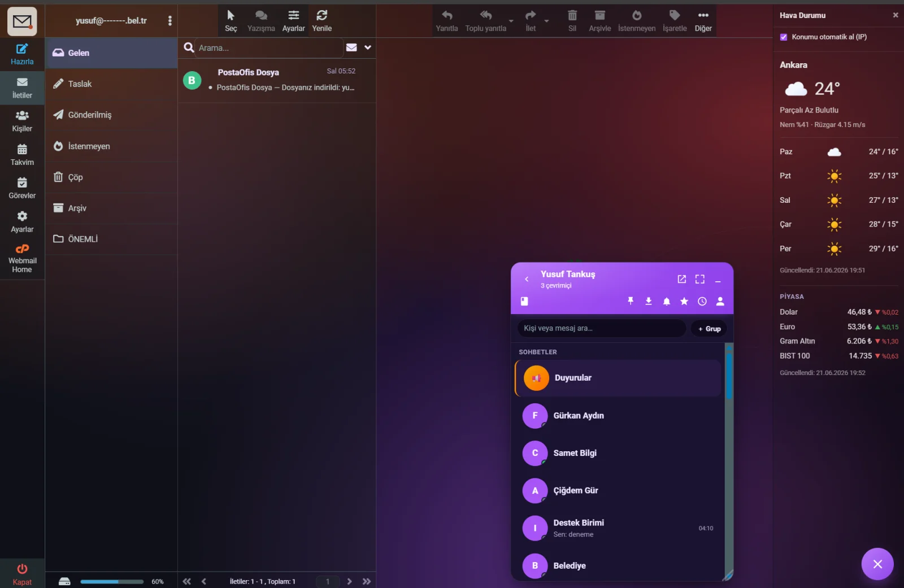Image resolution: width=904 pixels, height=588 pixels.
Task: Open chat history clock icon
Action: (702, 301)
